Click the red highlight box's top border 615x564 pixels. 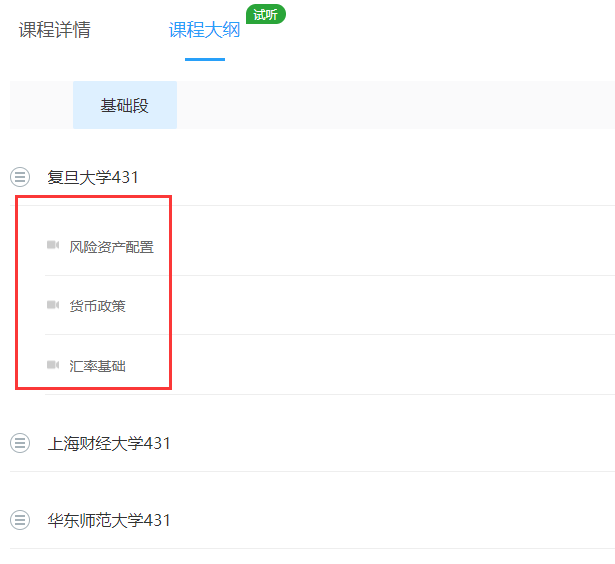point(93,196)
